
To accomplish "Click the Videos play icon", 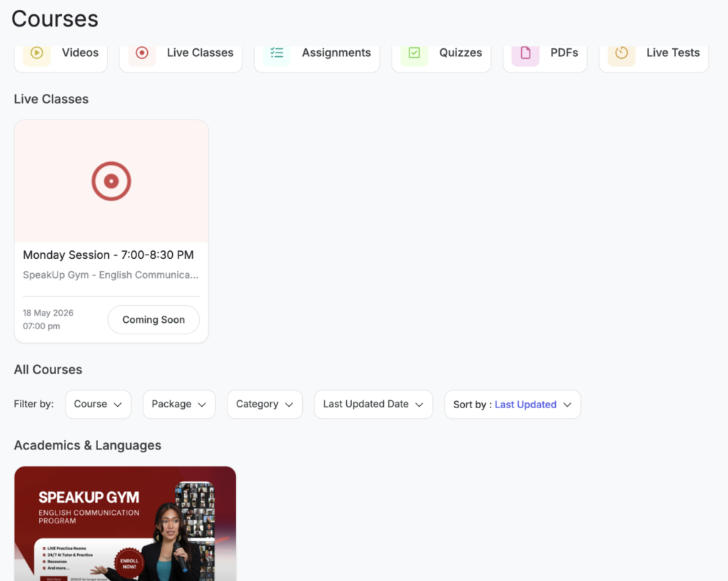I will click(37, 53).
